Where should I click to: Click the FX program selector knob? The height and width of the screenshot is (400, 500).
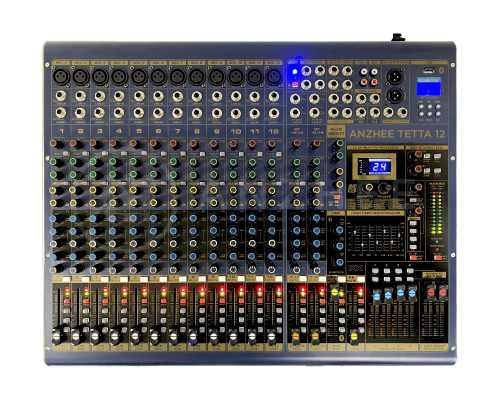click(383, 188)
